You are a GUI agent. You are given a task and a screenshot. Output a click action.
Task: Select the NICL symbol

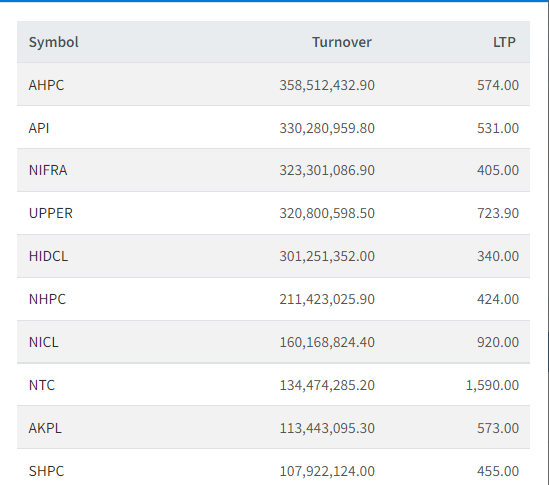tap(44, 342)
